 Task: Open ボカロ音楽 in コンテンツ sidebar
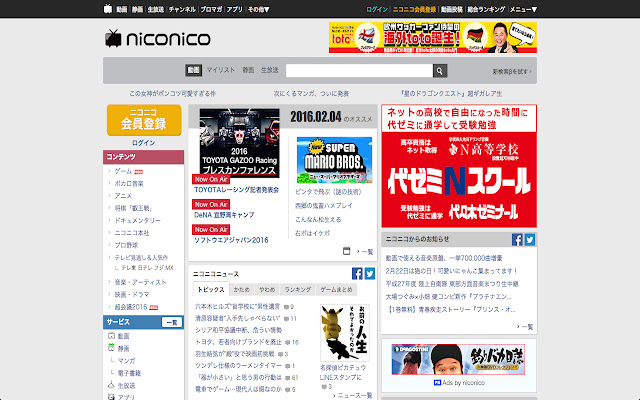pos(129,183)
